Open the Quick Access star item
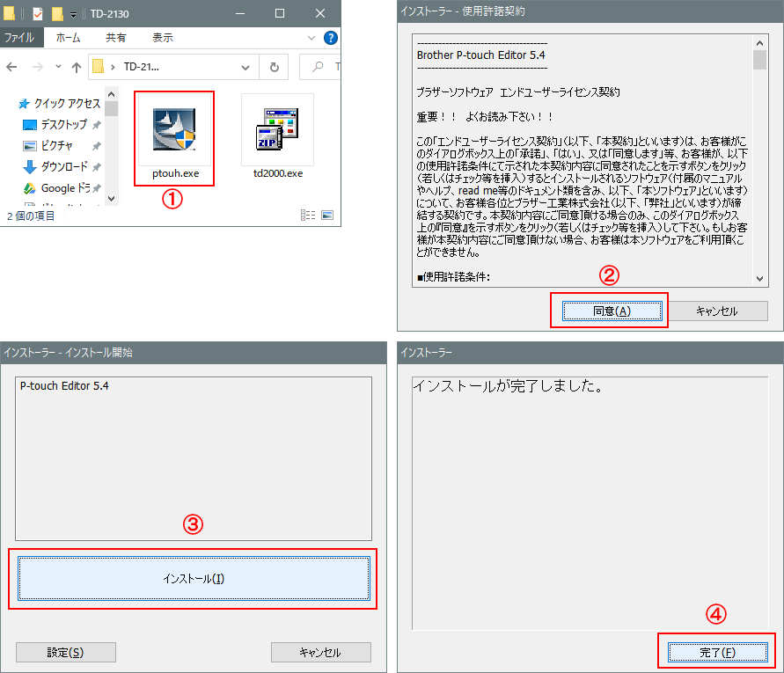Viewport: 784px width, 673px height. [59, 104]
